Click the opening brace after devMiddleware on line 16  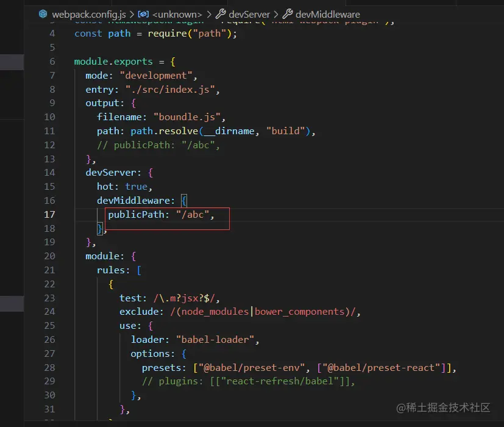pos(184,201)
